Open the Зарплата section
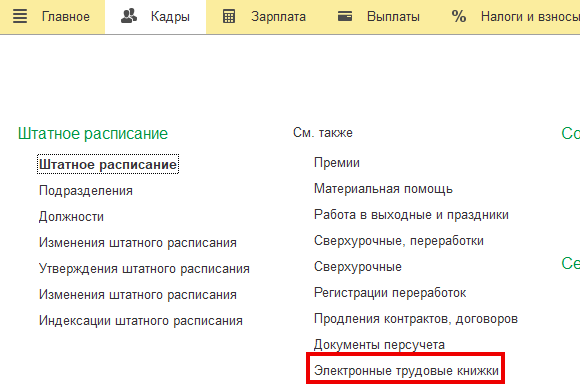580x391 pixels. pyautogui.click(x=279, y=17)
